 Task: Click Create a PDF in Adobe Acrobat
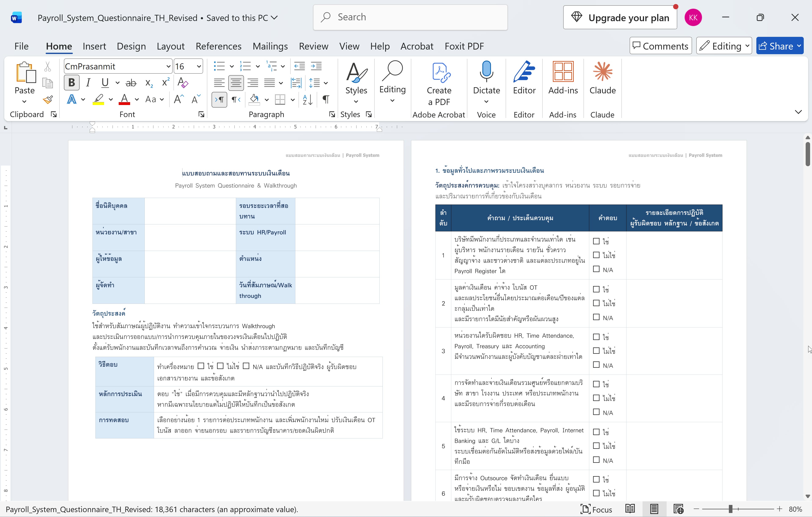[439, 83]
